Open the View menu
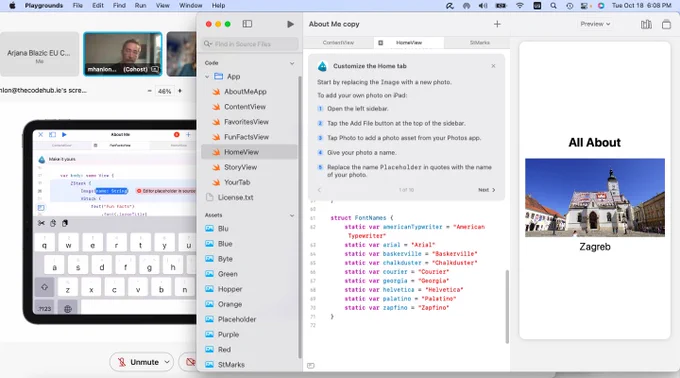The height and width of the screenshot is (378, 680). [163, 6]
